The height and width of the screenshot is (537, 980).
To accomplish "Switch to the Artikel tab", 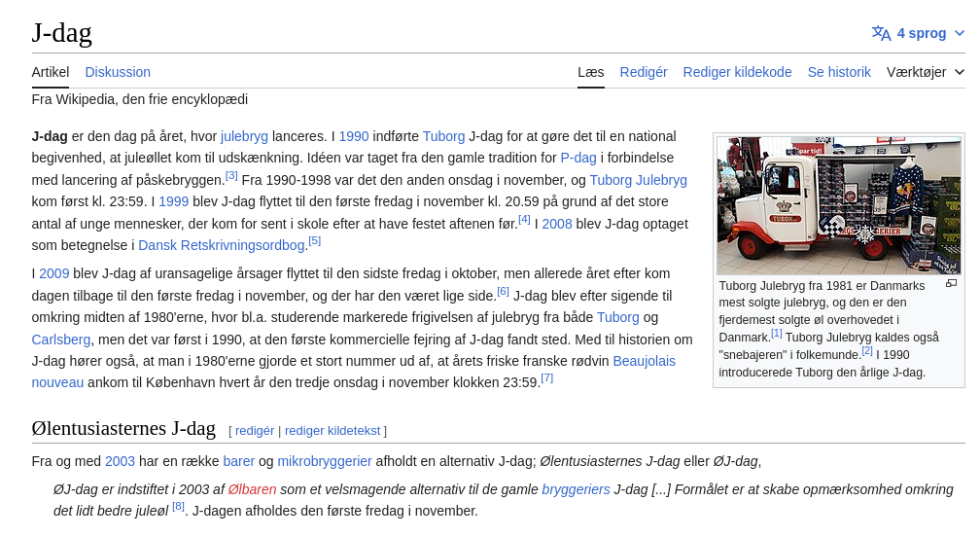I will pos(50,72).
